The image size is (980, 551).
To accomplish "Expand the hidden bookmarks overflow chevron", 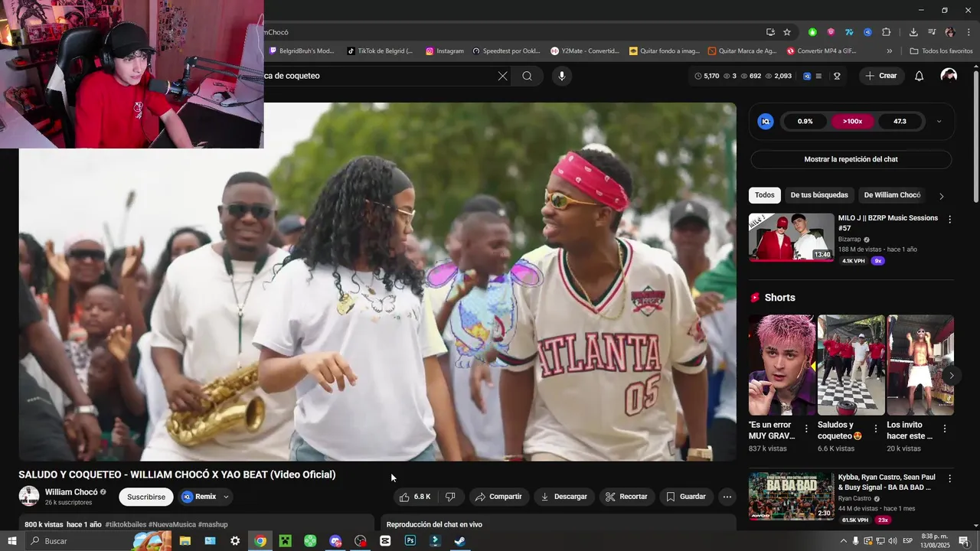I will pyautogui.click(x=889, y=51).
